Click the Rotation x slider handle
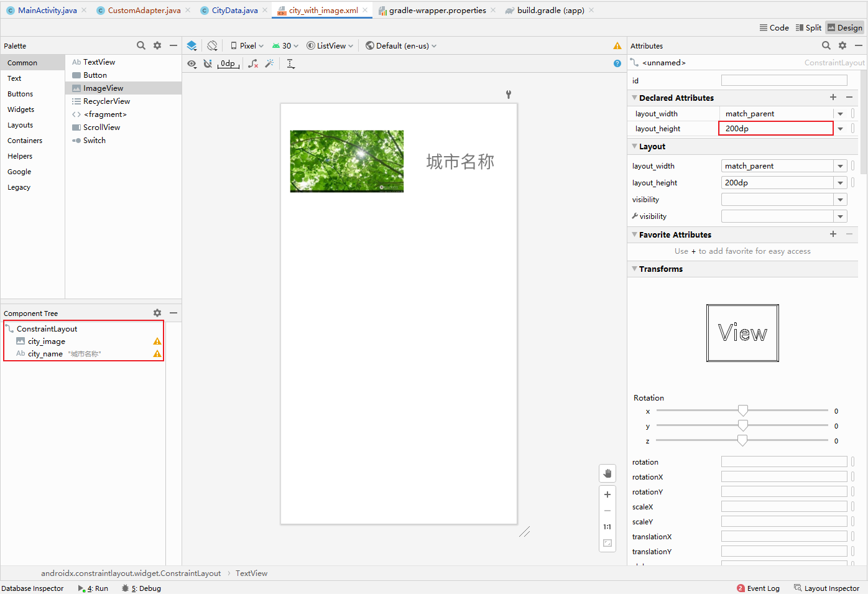 pyautogui.click(x=742, y=411)
